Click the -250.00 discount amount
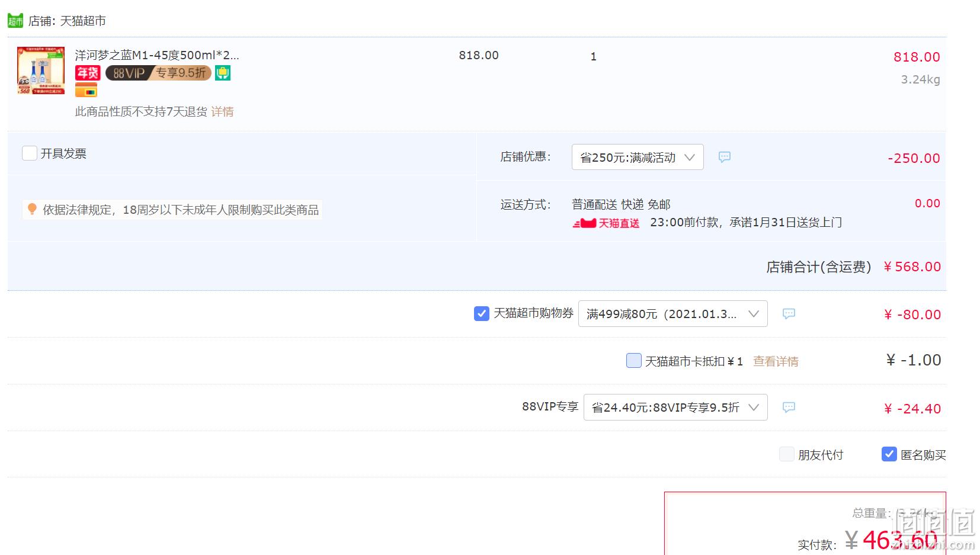The height and width of the screenshot is (555, 980). (x=914, y=158)
